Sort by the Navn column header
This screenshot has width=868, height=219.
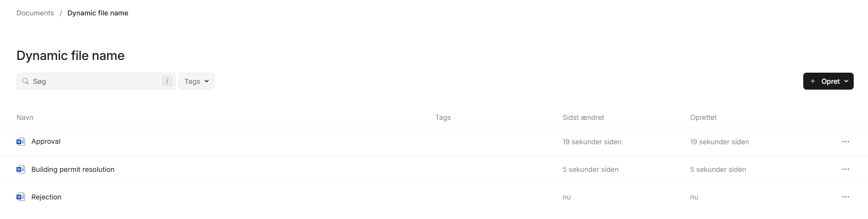25,117
